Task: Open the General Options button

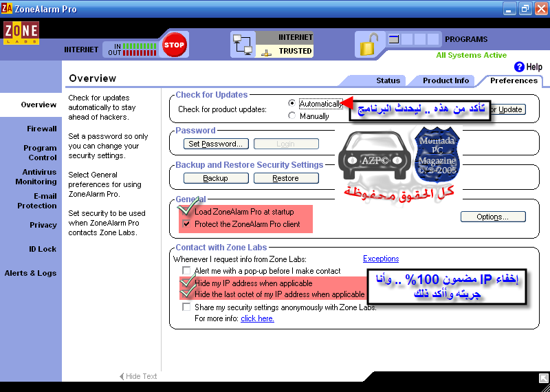Action: coord(492,217)
